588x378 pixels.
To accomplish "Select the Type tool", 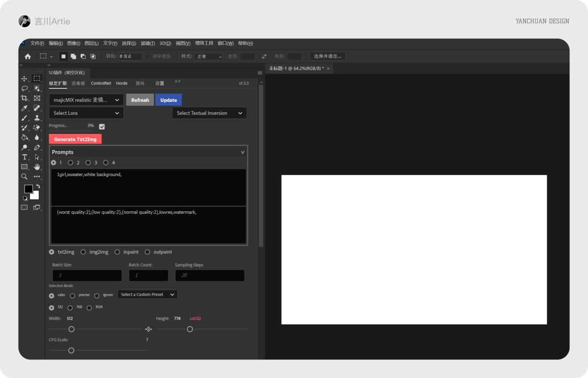I will [24, 157].
